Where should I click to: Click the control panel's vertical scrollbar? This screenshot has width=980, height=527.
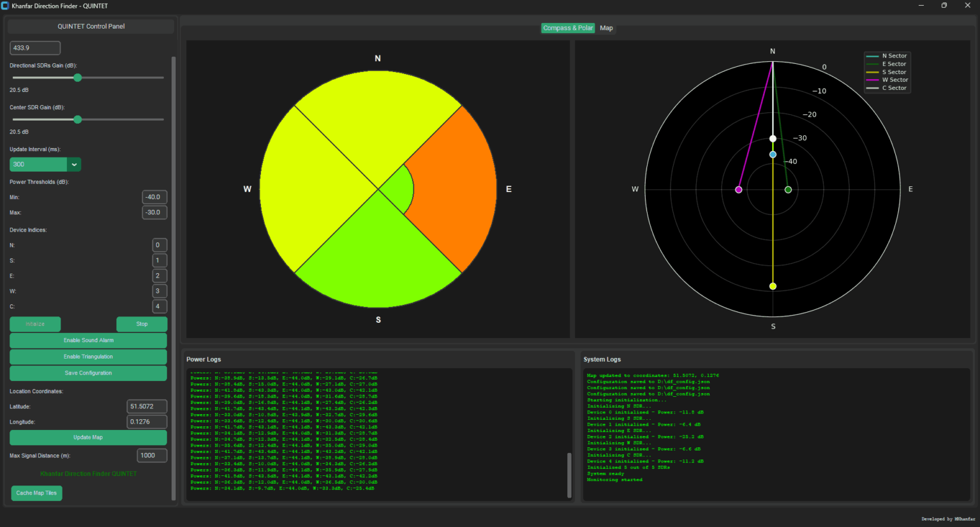(x=174, y=278)
